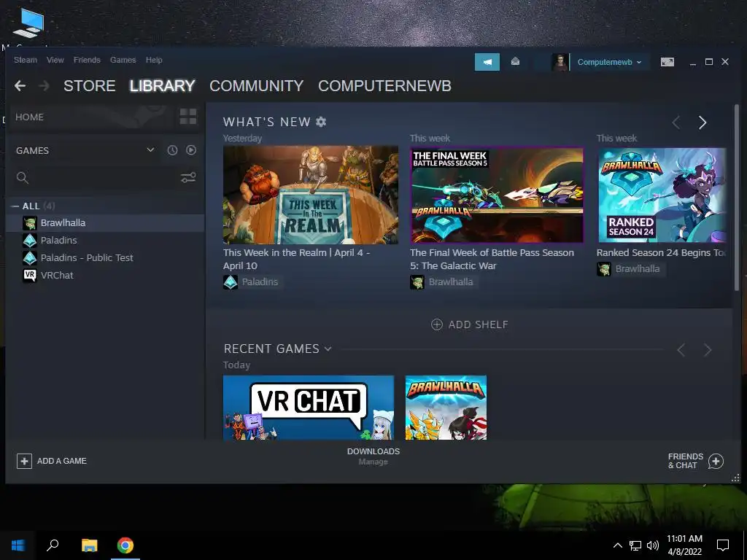Select VRChat in the game list

105,275
